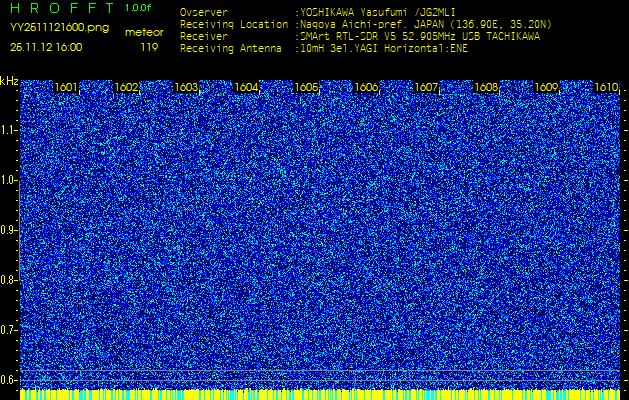Click the 1610 time marker
629x400 pixels.
607,87
